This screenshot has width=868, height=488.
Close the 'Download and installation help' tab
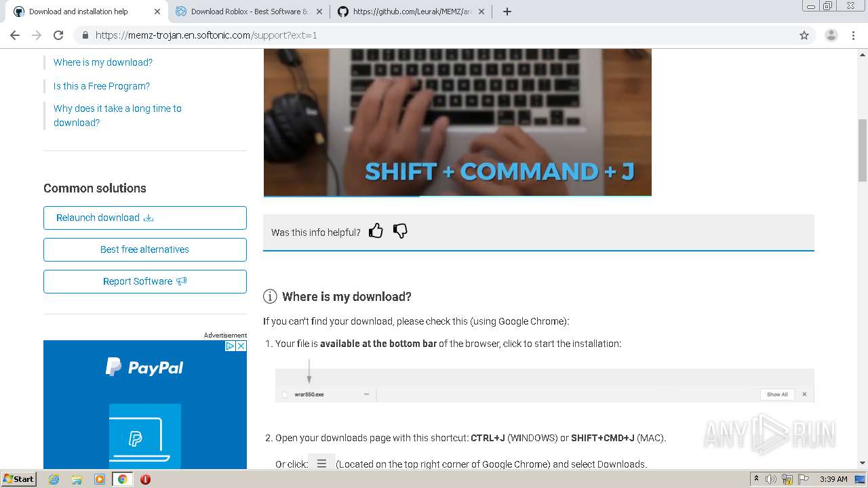pos(157,12)
